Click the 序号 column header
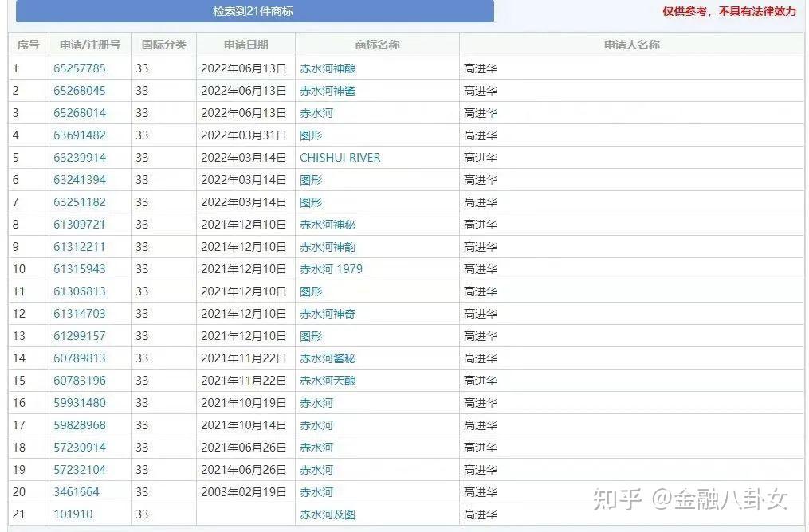Screen dimensions: 809x532 29,45
